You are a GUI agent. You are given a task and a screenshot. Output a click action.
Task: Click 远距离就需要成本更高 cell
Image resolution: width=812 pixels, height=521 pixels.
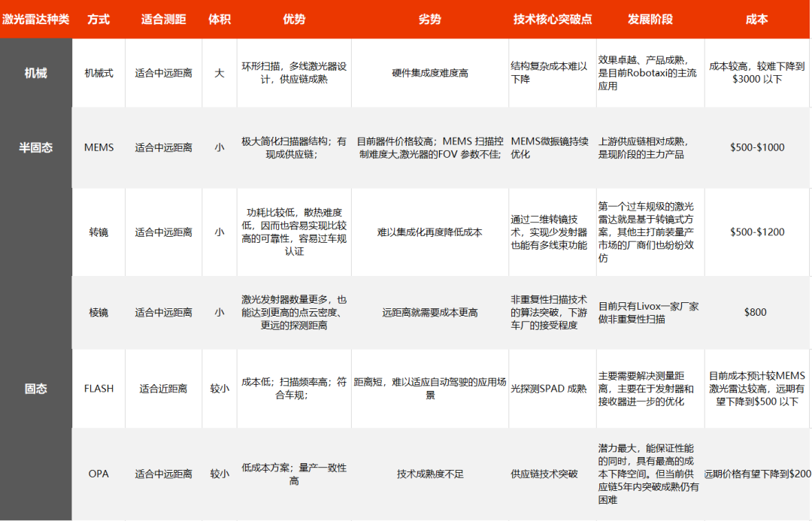430,312
